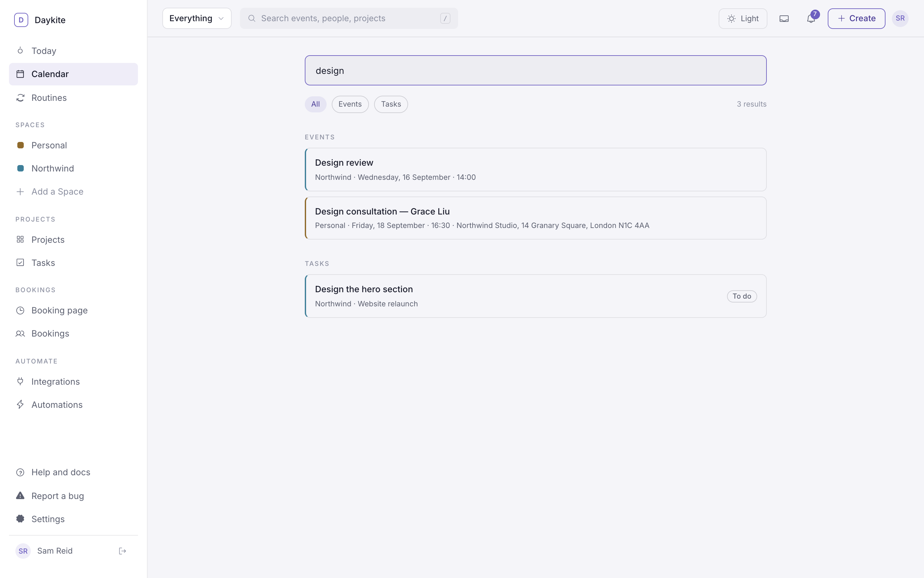Open Design the hero section task
Screen dimensions: 924x578
[x=535, y=296]
